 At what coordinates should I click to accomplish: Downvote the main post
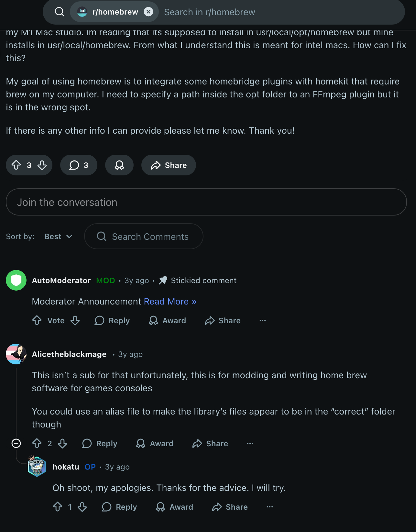click(42, 165)
